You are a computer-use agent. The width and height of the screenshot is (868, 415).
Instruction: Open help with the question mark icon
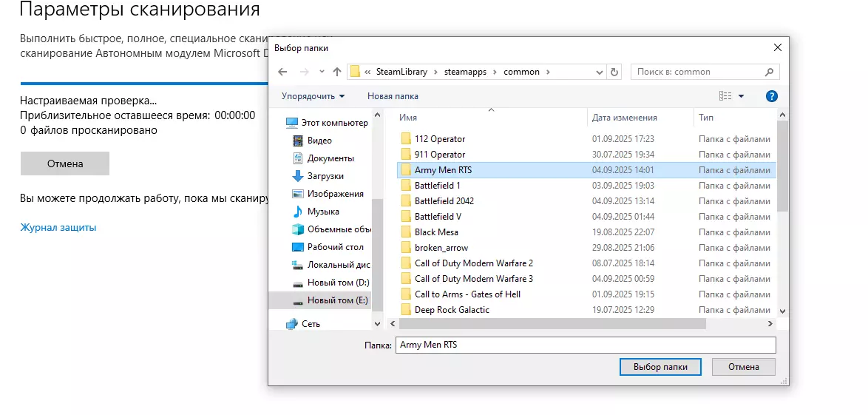[772, 96]
